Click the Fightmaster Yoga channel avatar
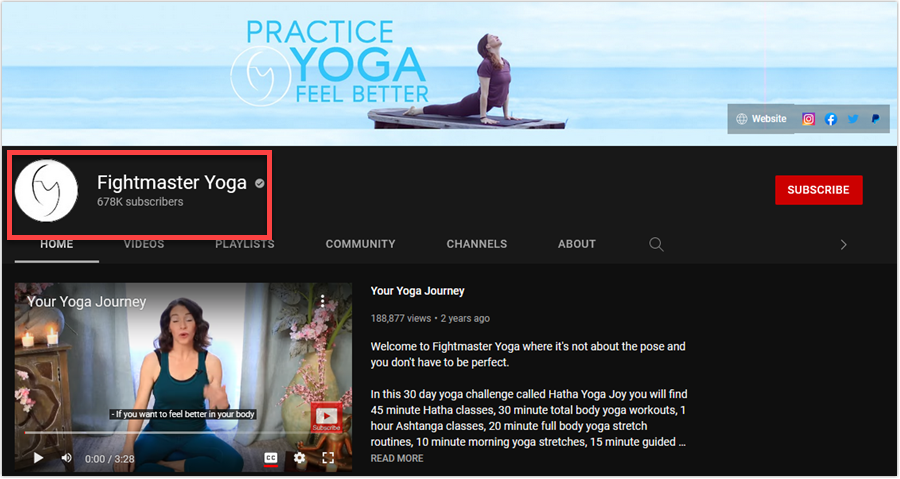The height and width of the screenshot is (479, 900). point(46,191)
